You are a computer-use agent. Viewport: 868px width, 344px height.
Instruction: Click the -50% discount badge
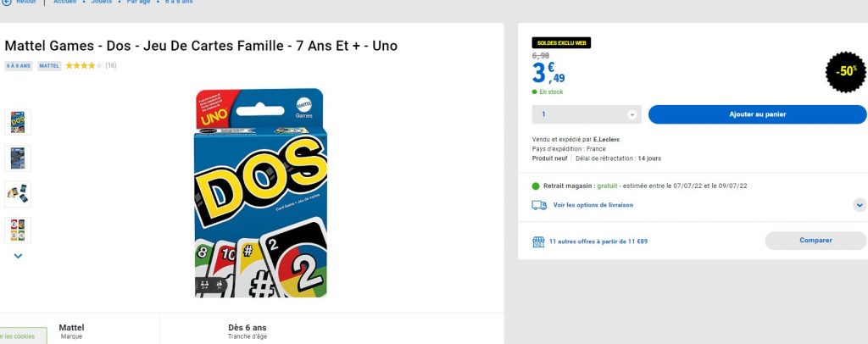[x=845, y=72]
